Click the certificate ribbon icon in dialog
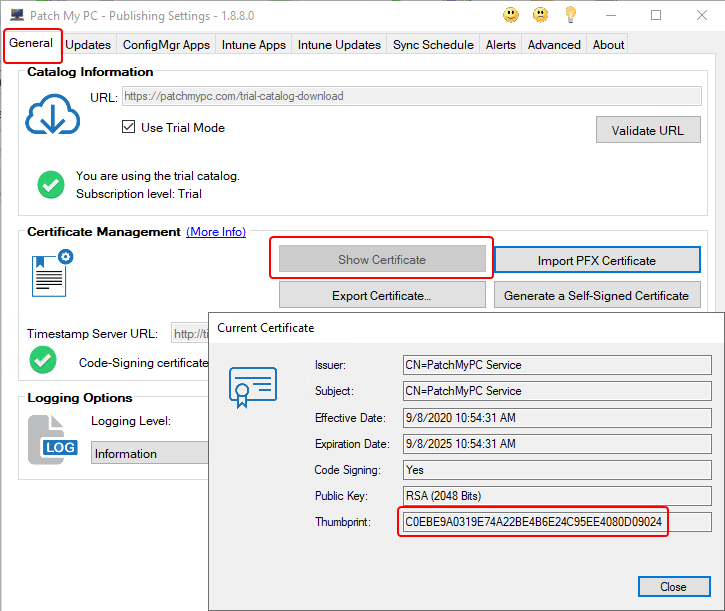The image size is (725, 611). 252,387
